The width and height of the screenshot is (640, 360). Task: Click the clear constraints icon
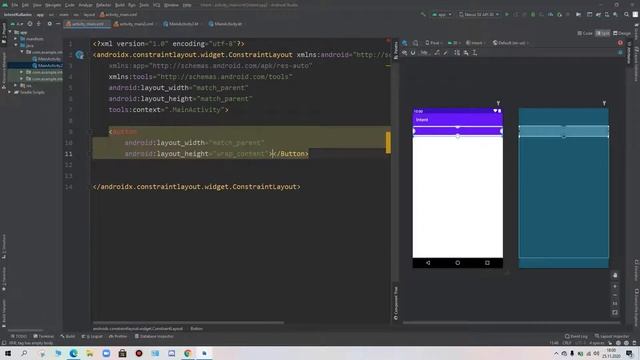(x=437, y=53)
